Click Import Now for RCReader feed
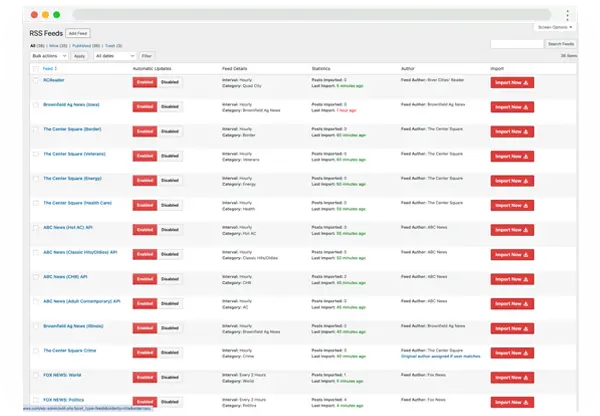Viewport: 600px width, 416px height. click(511, 82)
